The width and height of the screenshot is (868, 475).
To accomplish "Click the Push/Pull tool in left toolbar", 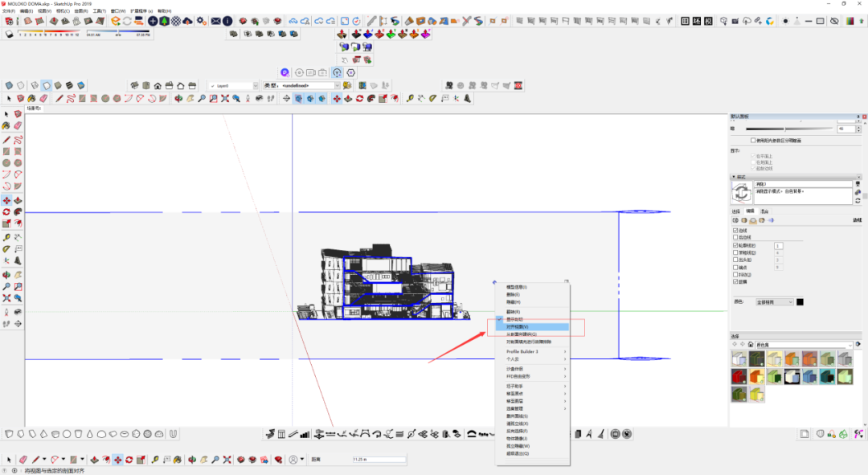I will pyautogui.click(x=18, y=200).
